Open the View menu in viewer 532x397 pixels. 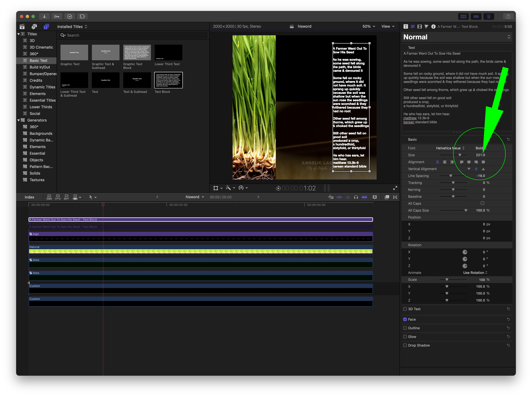coord(388,26)
